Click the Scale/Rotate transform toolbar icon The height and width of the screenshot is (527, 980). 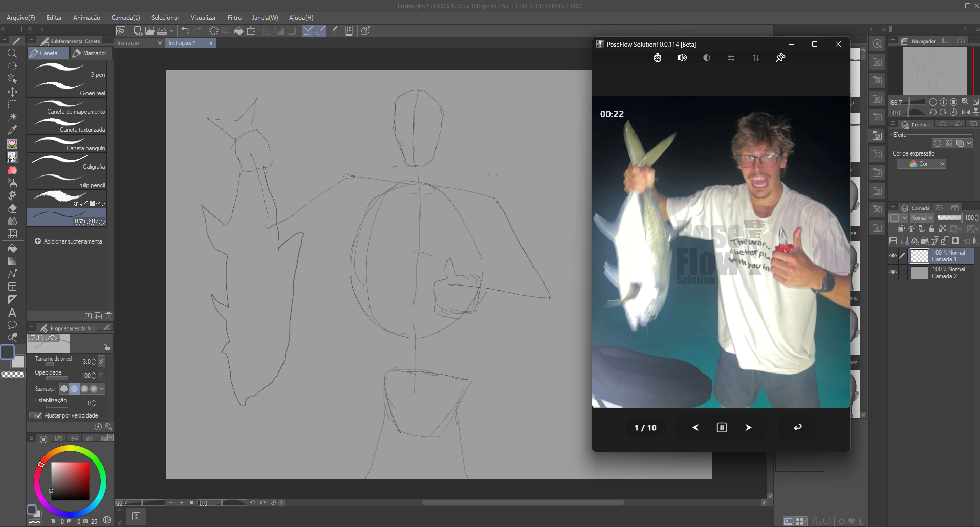click(x=251, y=31)
